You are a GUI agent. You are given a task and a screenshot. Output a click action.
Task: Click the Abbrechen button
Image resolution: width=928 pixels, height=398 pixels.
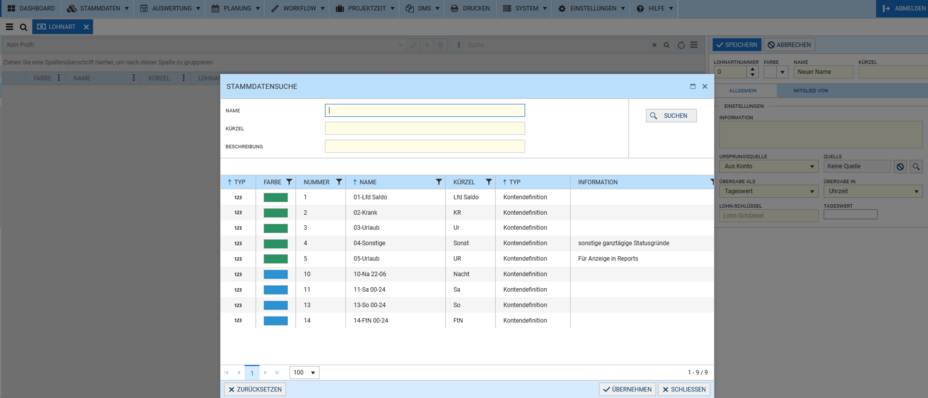(x=789, y=44)
